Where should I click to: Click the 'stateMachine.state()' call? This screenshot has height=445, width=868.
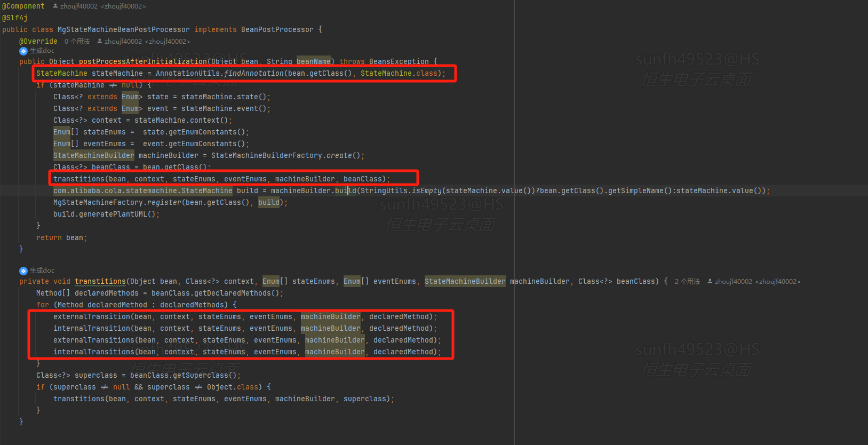click(x=224, y=97)
